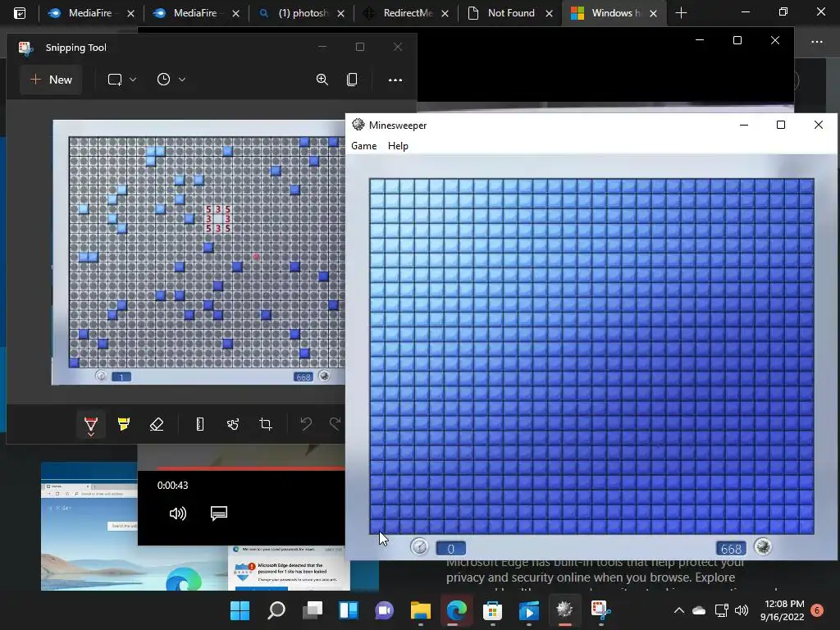The width and height of the screenshot is (840, 630).
Task: Click the zoom magnifier in Snipping Tool
Action: pos(322,80)
